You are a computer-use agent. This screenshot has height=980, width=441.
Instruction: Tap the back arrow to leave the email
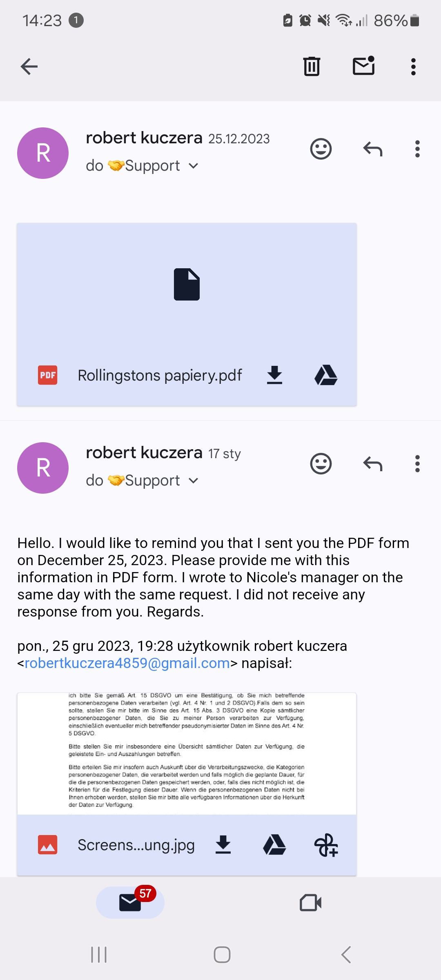(29, 67)
